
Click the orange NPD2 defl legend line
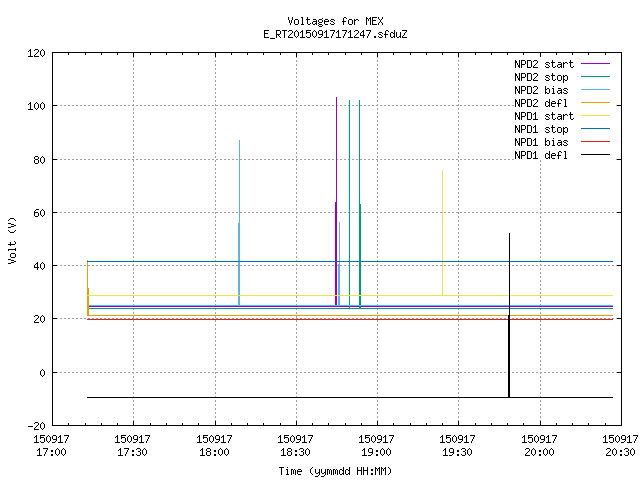tap(595, 103)
